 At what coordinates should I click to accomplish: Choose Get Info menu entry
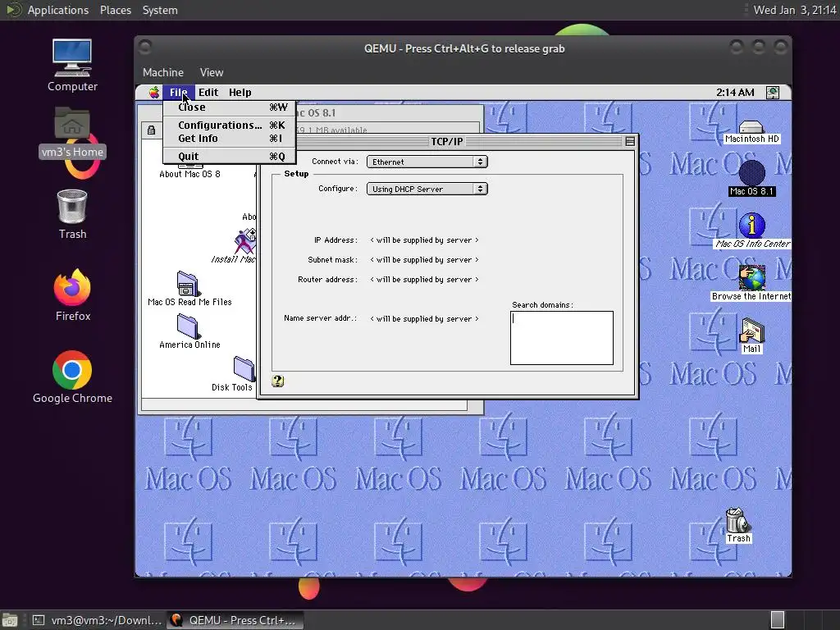click(x=229, y=138)
